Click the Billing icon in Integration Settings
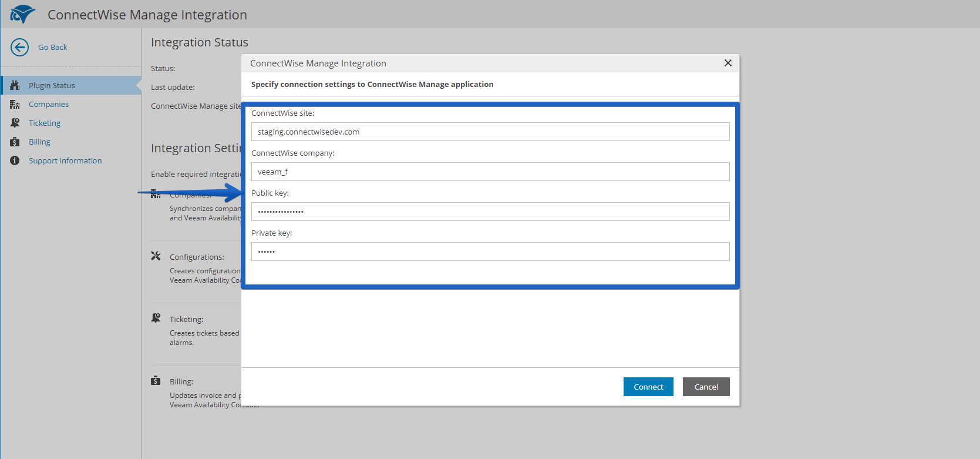This screenshot has width=980, height=459. click(156, 380)
